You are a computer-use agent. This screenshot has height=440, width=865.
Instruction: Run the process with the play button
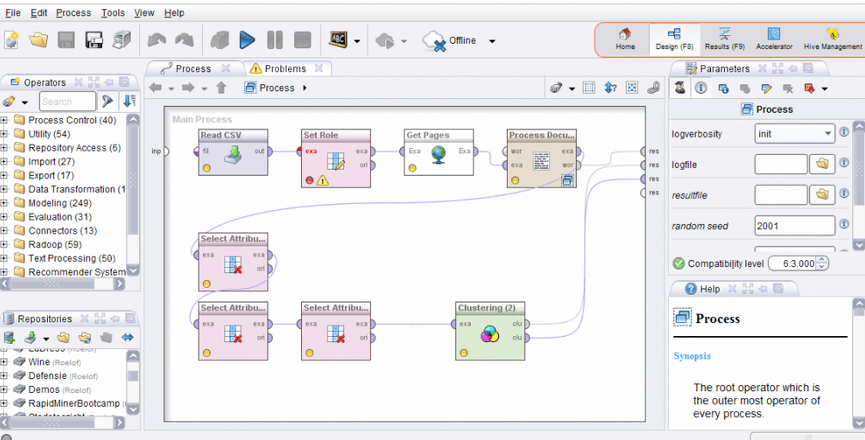[x=246, y=41]
